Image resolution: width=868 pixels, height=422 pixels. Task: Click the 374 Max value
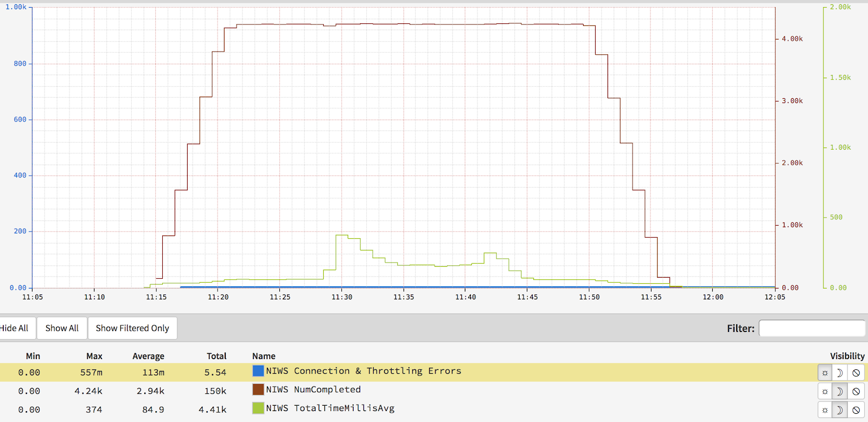pyautogui.click(x=94, y=410)
